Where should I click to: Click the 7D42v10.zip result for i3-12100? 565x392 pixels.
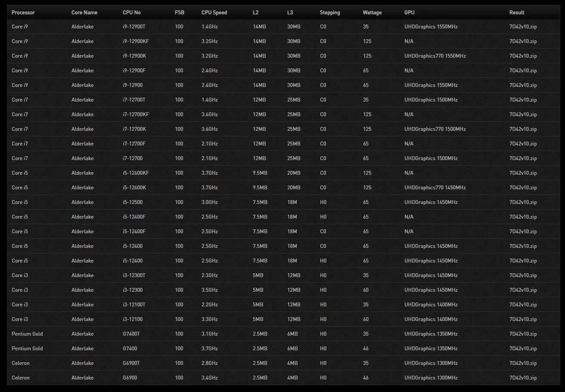click(x=523, y=319)
